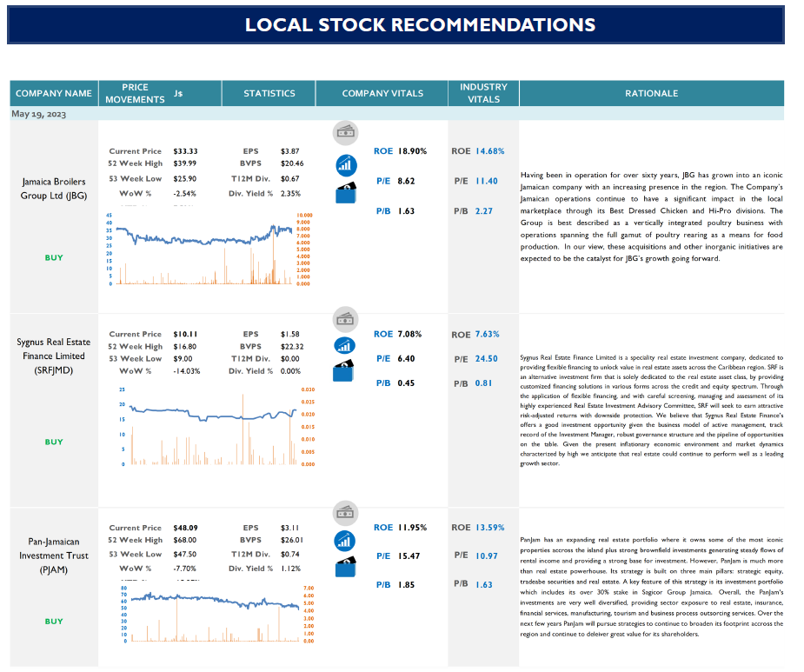
Task: Click PJAM company P/E 15.47
Action: click(409, 556)
